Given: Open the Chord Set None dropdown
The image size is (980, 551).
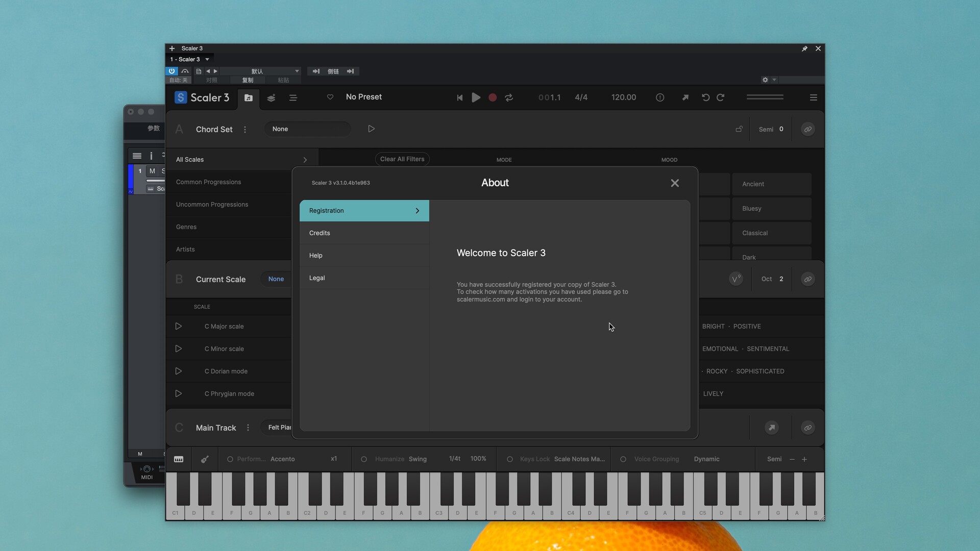Looking at the screenshot, I should tap(308, 129).
